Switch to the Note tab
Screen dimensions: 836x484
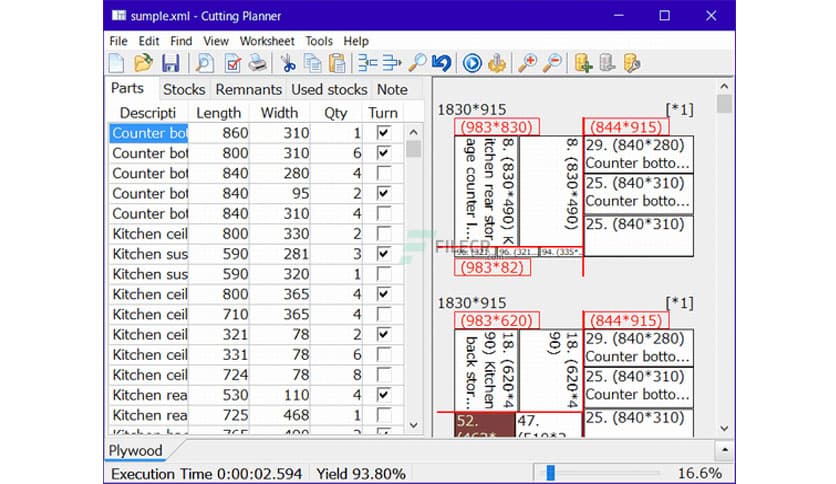pos(392,90)
